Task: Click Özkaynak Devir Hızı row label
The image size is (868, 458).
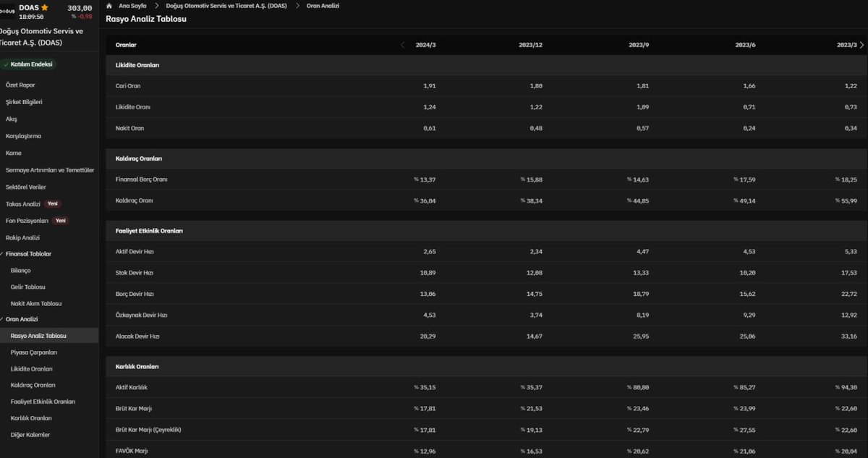Action: point(141,315)
